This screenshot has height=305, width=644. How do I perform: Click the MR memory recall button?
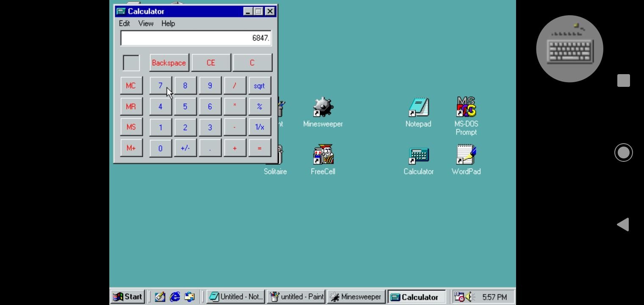[x=131, y=106]
